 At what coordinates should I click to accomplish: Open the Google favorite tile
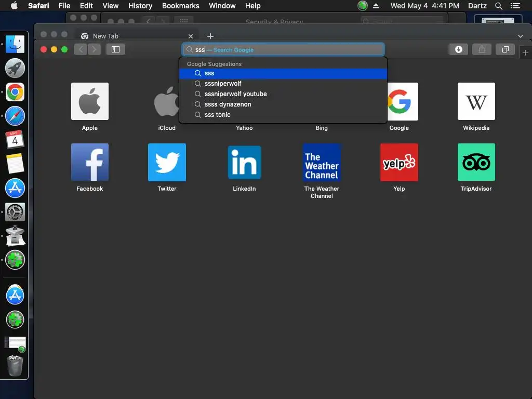[x=403, y=101]
